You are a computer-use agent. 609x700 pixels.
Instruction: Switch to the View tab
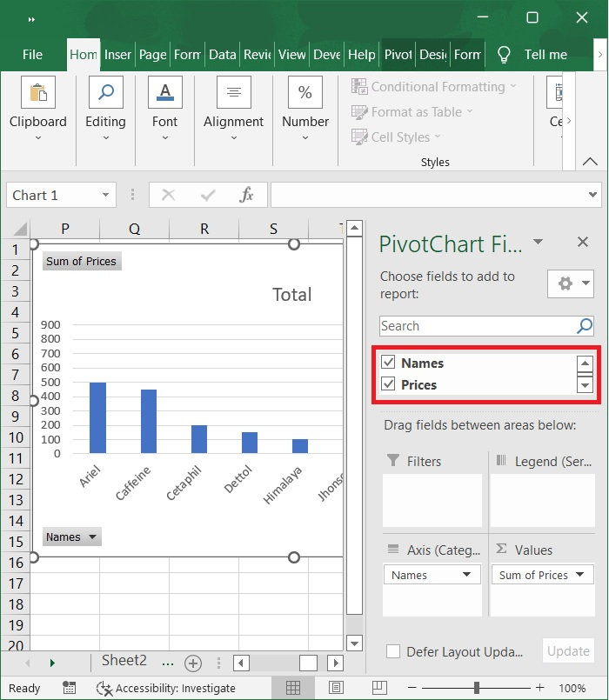(x=291, y=55)
